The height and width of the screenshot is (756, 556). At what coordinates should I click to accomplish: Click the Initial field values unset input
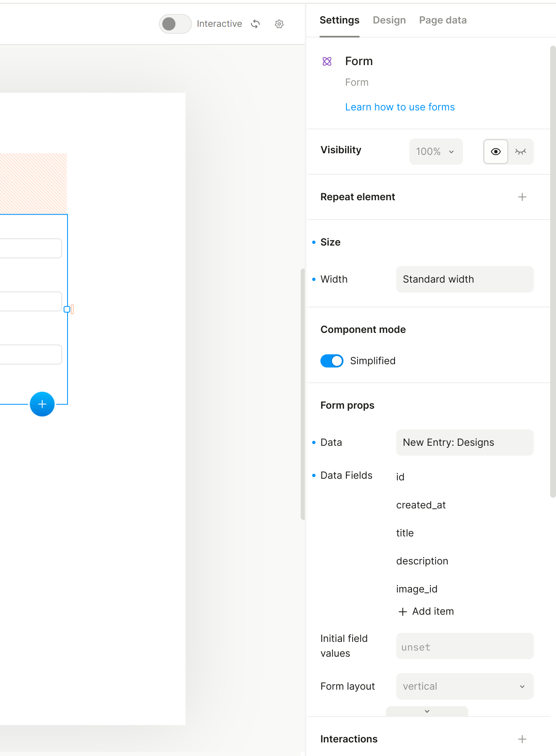coord(465,646)
